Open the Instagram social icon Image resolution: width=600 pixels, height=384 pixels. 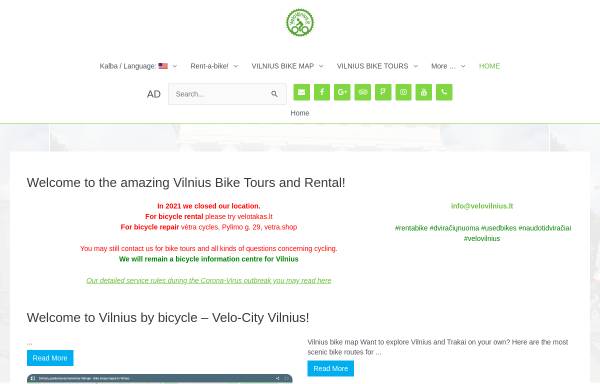(x=403, y=92)
